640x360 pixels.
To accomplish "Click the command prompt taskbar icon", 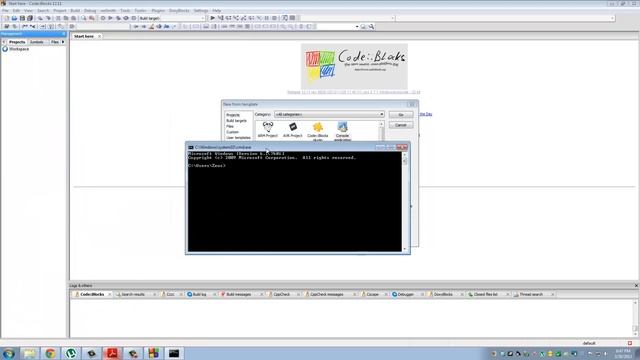I will pyautogui.click(x=174, y=353).
